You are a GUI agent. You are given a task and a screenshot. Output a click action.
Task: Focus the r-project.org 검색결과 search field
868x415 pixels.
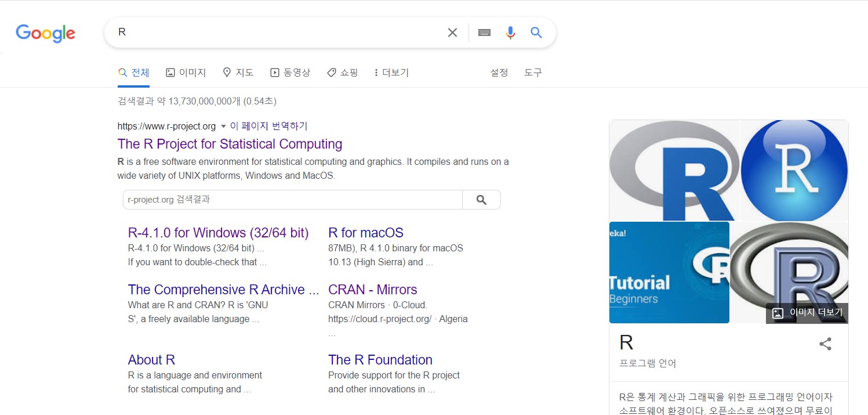click(x=293, y=200)
